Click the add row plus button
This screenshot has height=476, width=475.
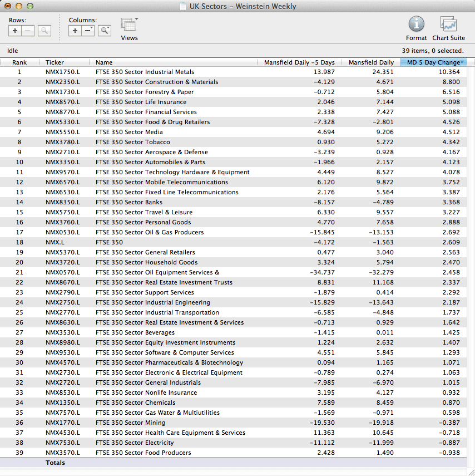tap(15, 31)
